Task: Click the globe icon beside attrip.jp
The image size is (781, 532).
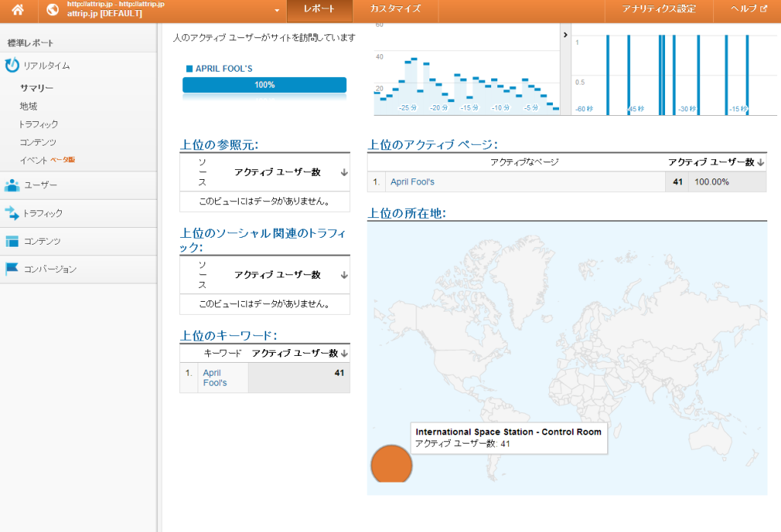Action: coord(53,10)
